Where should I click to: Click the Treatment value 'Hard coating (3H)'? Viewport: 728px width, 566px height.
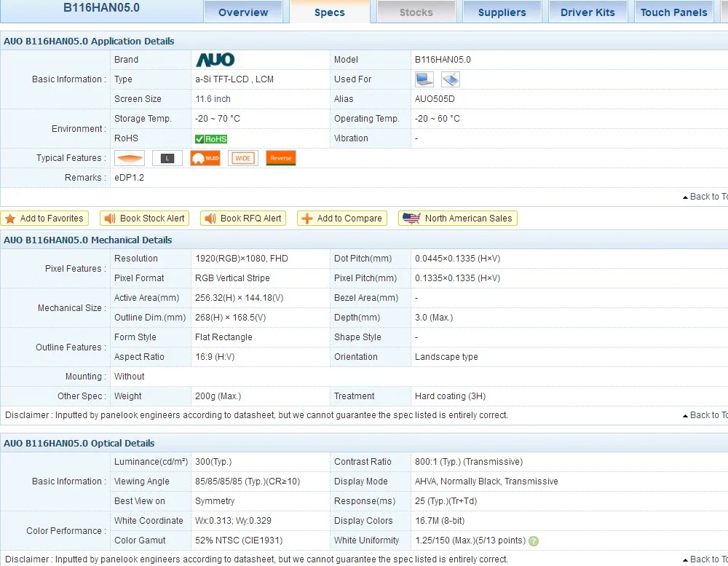(450, 396)
